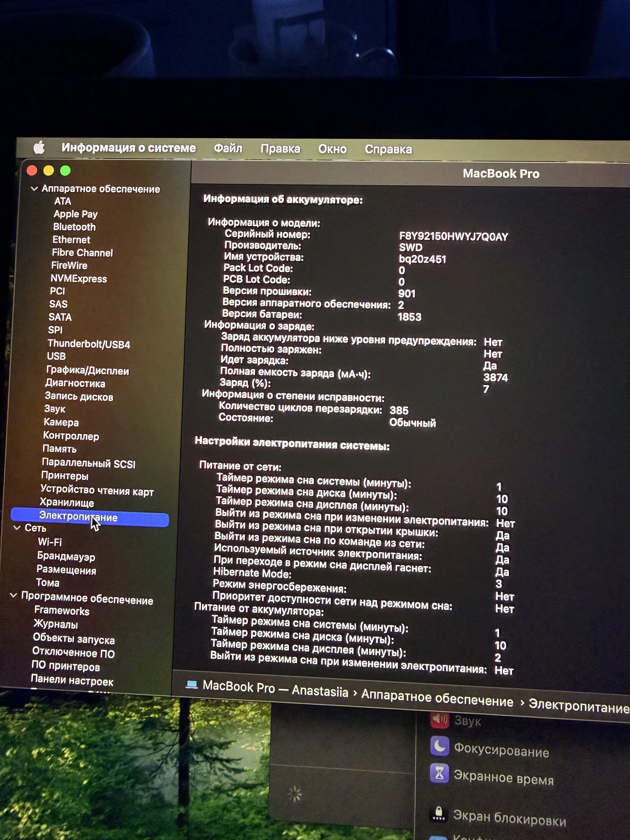This screenshot has height=840, width=630.
Task: Select Звук in the System Information sidebar
Action: (55, 409)
